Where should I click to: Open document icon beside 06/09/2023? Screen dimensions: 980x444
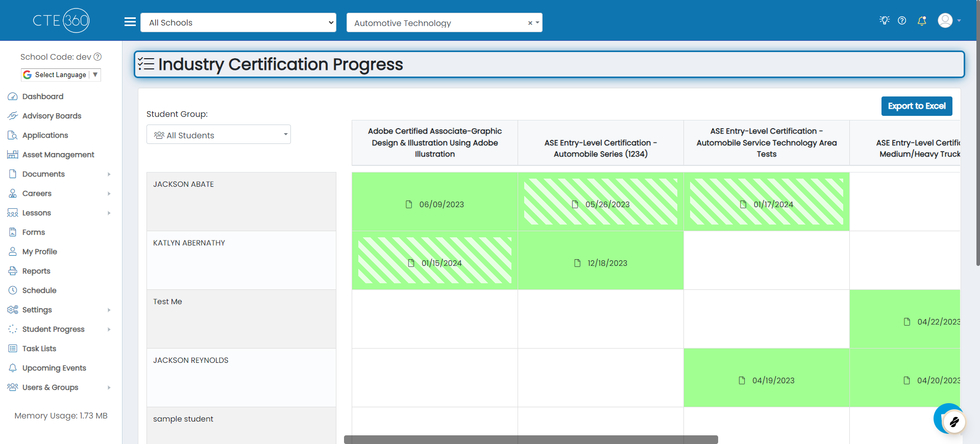click(x=409, y=204)
